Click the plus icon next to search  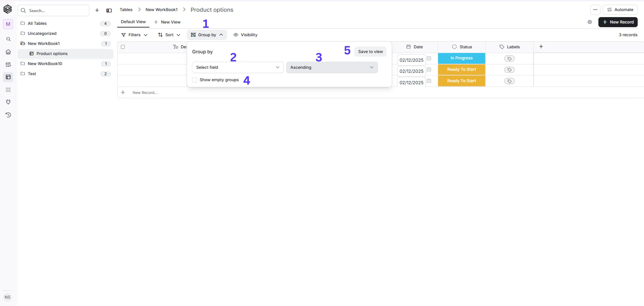97,10
